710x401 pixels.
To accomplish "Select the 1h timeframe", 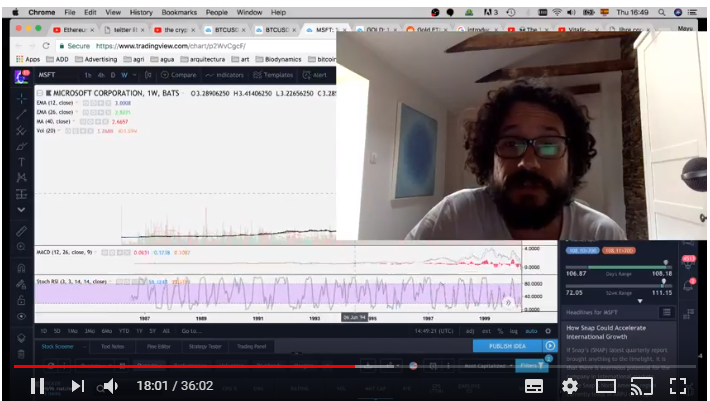I will point(88,75).
